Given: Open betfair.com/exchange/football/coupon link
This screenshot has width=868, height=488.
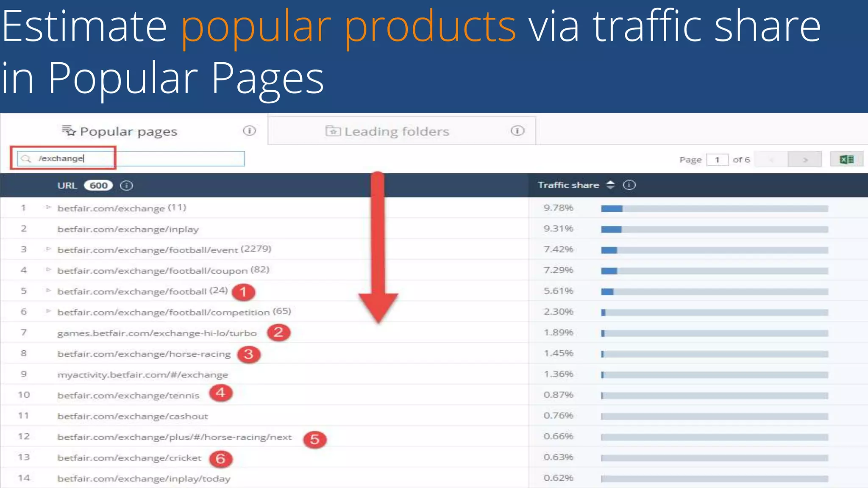Looking at the screenshot, I should (152, 271).
